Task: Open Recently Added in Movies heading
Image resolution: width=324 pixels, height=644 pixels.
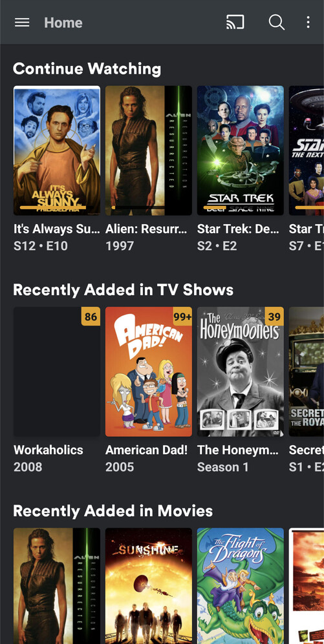Action: (x=113, y=511)
